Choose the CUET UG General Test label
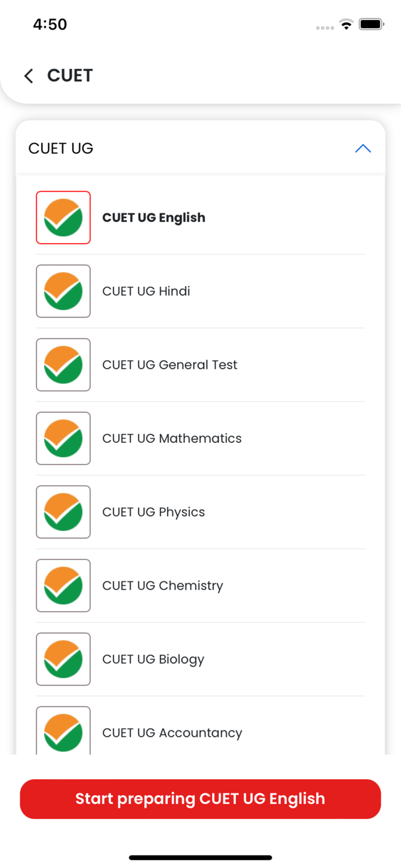Image resolution: width=401 pixels, height=868 pixels. click(170, 364)
